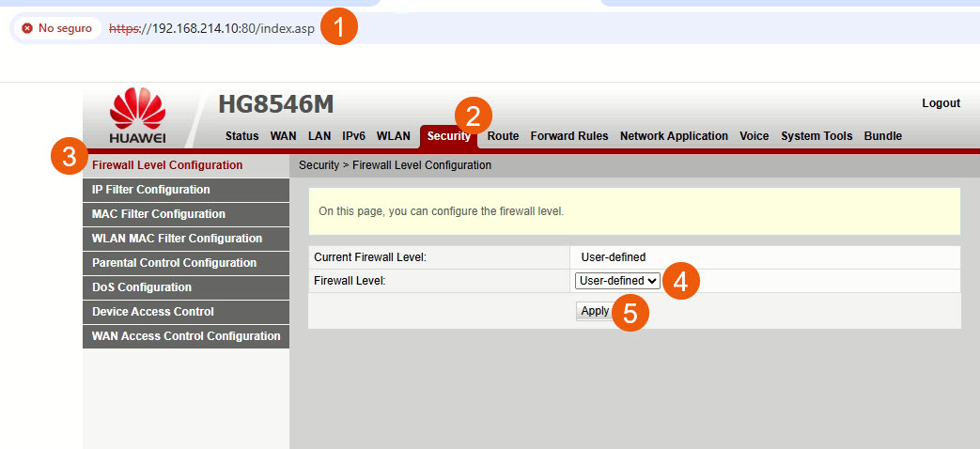
Task: Open the WAN tab
Action: coord(283,136)
